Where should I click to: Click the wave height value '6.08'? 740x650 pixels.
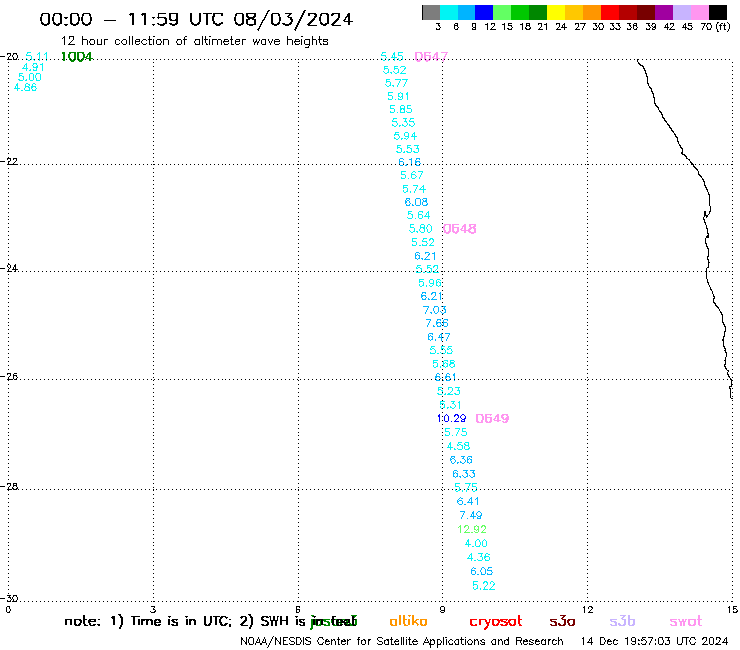[x=416, y=202]
